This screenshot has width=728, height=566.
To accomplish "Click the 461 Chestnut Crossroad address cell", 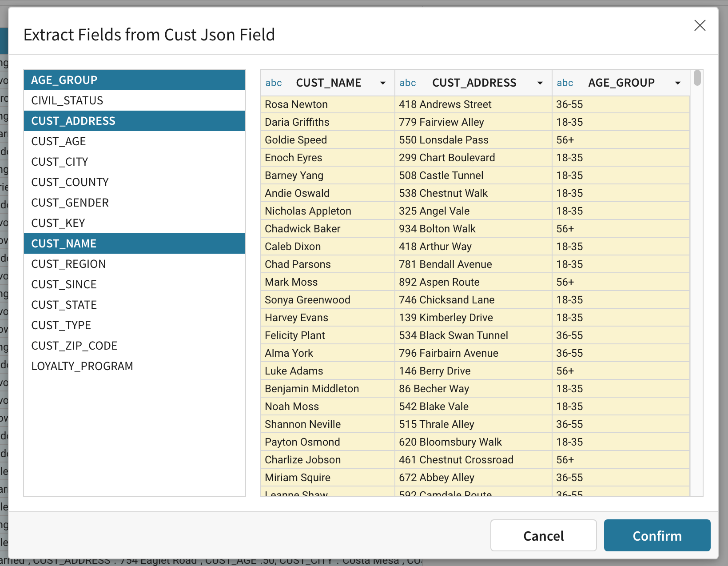I will 473,460.
